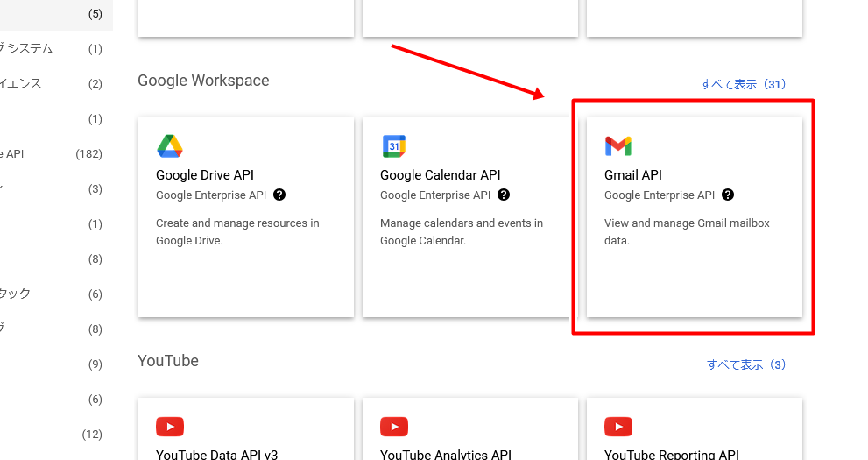Click 'View and manage Gmail mailbox data' text
The width and height of the screenshot is (868, 460).
(687, 232)
